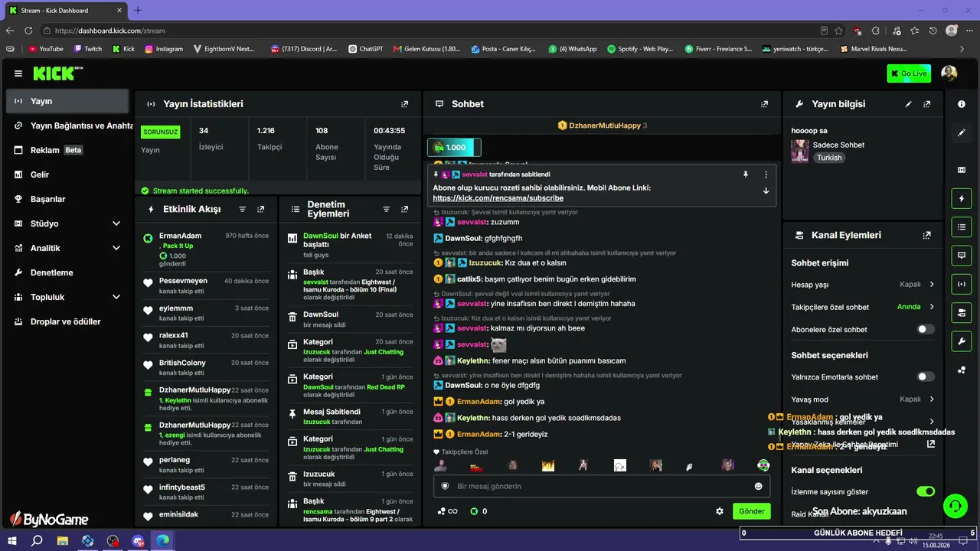
Task: Pop out the Yayın İstatistikleri panel
Action: click(405, 104)
